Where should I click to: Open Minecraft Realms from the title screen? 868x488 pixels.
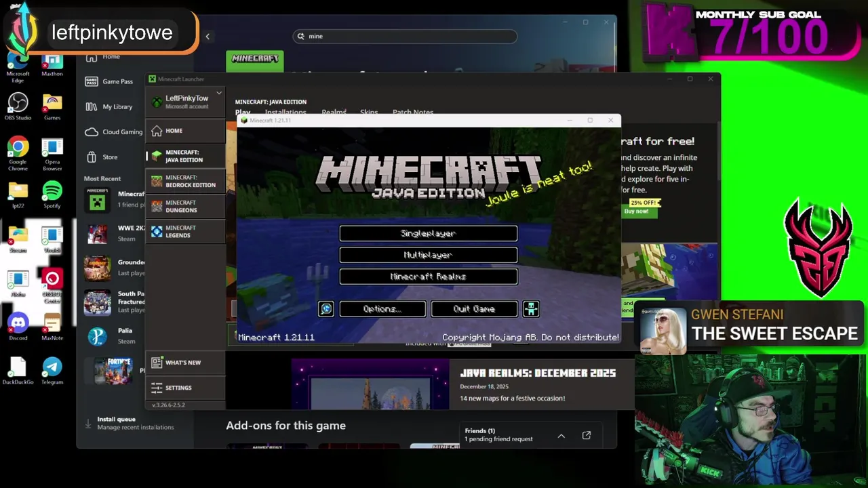(x=429, y=277)
